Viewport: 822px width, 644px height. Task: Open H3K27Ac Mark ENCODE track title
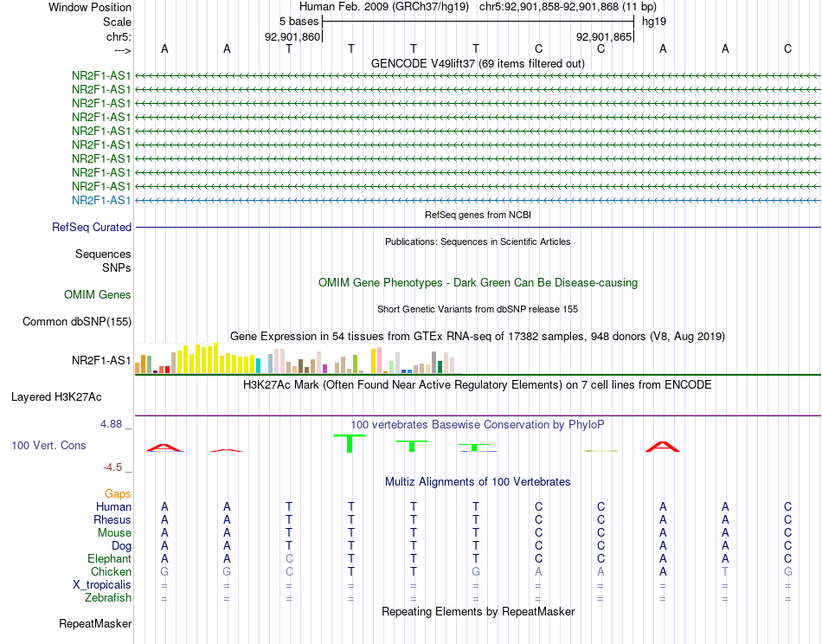point(478,385)
